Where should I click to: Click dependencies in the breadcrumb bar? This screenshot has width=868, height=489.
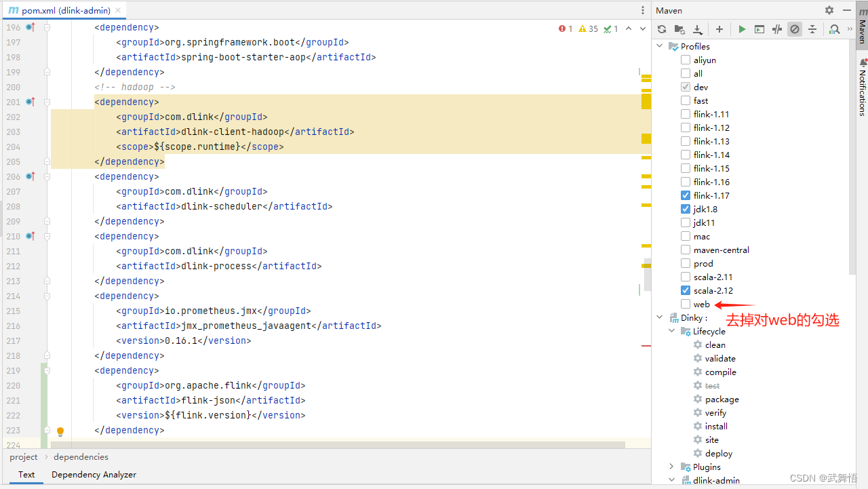click(81, 456)
